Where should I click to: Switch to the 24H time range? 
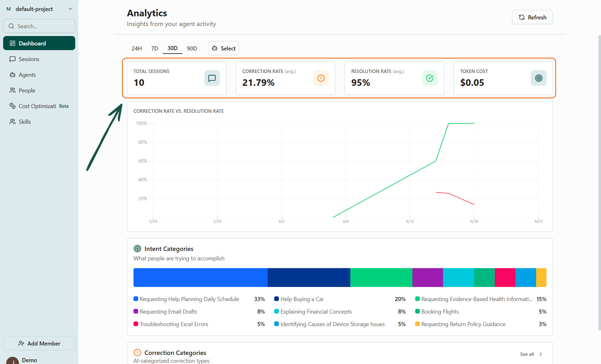point(137,48)
